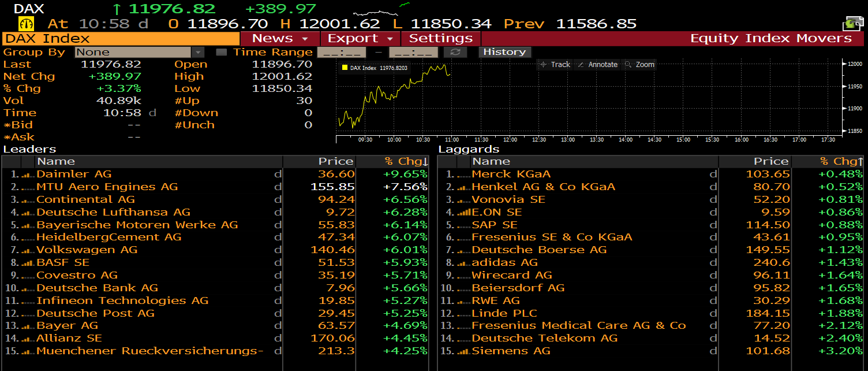Image resolution: width=868 pixels, height=371 pixels.
Task: Activate the Zoom chart tool
Action: coord(639,65)
